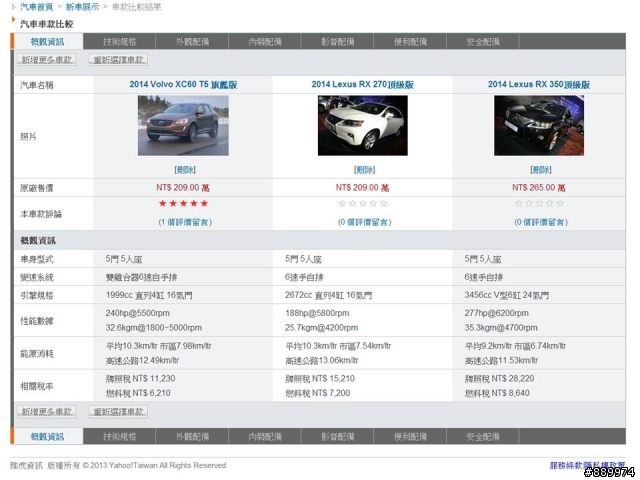Select the top 概觀資訊 tab
This screenshot has width=640, height=480.
tap(47, 42)
